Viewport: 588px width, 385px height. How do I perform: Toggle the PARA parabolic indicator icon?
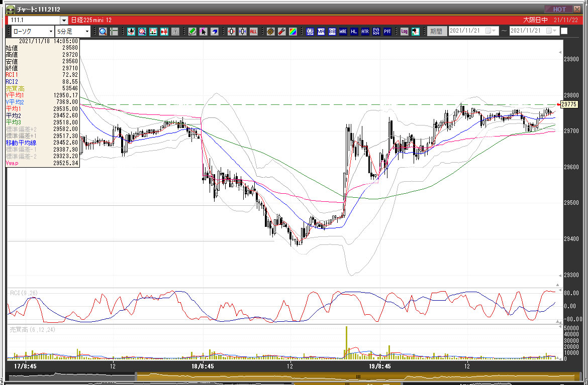click(x=376, y=32)
